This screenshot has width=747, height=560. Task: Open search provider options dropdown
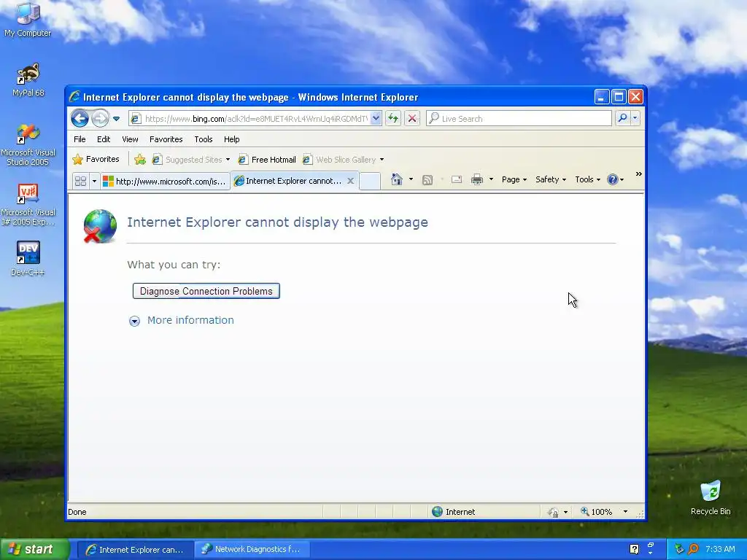(635, 118)
